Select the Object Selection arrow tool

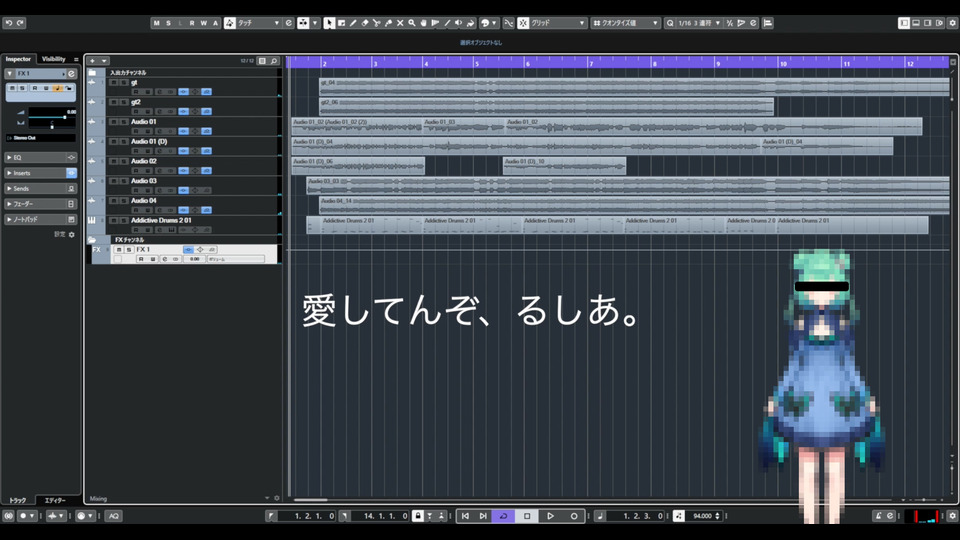click(329, 23)
